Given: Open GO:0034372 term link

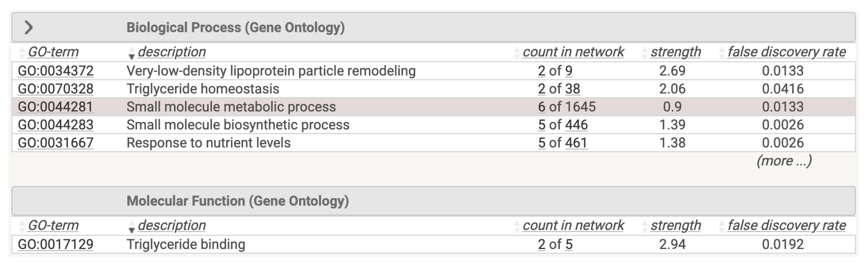Looking at the screenshot, I should pos(56,71).
